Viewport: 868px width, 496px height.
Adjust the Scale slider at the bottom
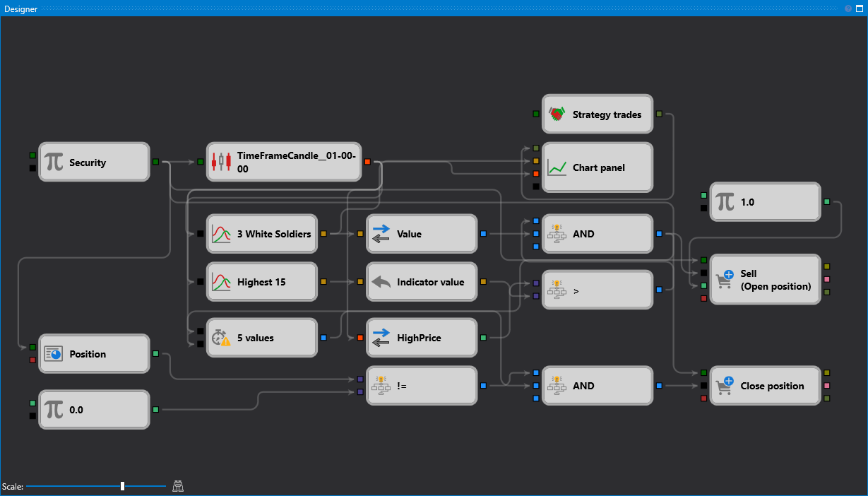click(122, 485)
